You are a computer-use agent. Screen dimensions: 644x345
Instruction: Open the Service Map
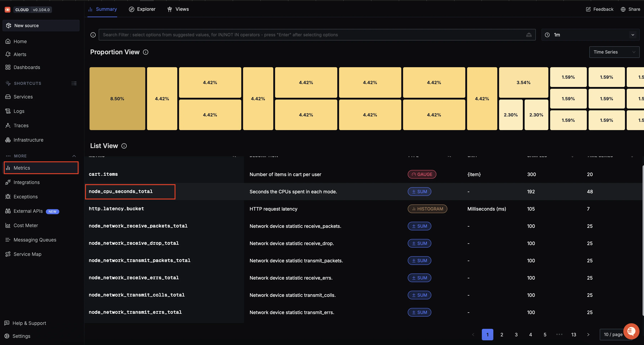(x=27, y=254)
